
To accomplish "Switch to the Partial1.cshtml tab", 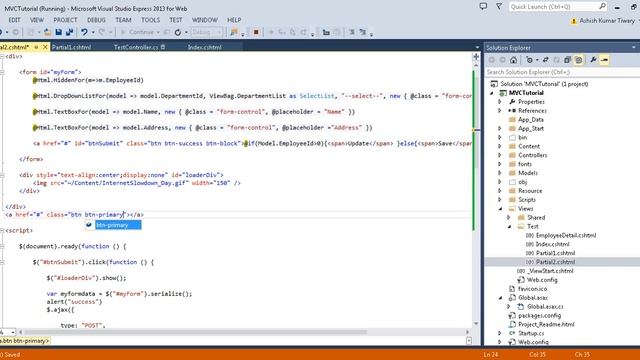I will point(71,47).
